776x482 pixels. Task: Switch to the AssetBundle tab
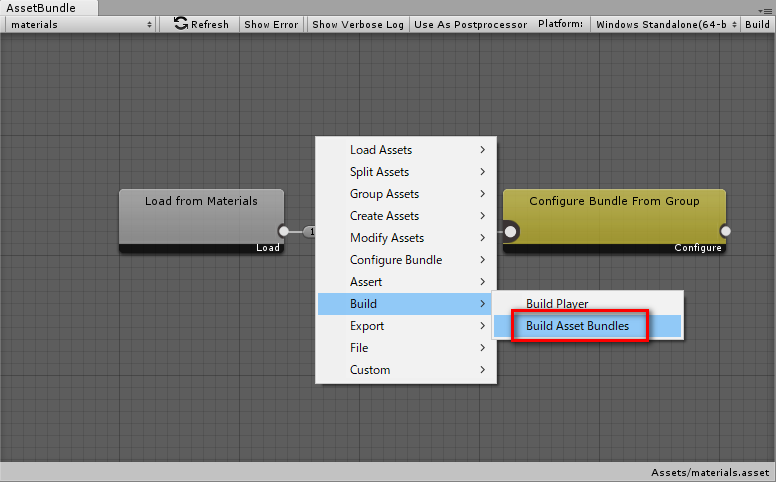(x=48, y=8)
